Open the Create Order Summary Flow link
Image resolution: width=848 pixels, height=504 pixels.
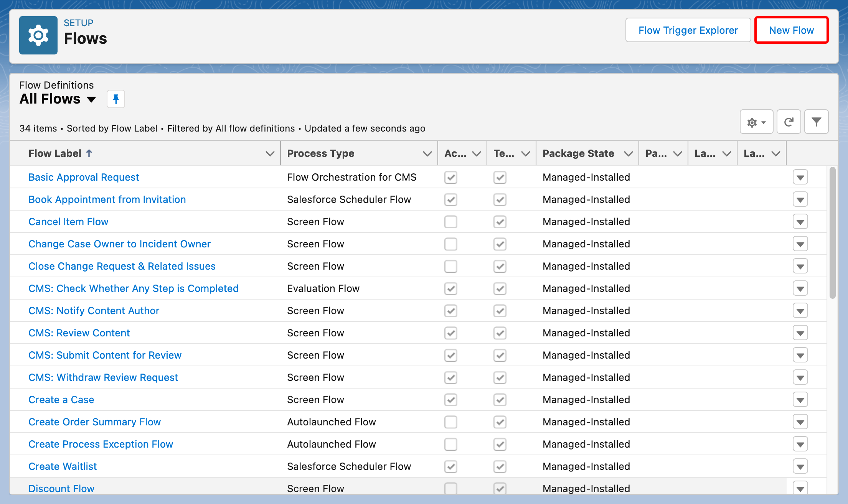(x=94, y=422)
